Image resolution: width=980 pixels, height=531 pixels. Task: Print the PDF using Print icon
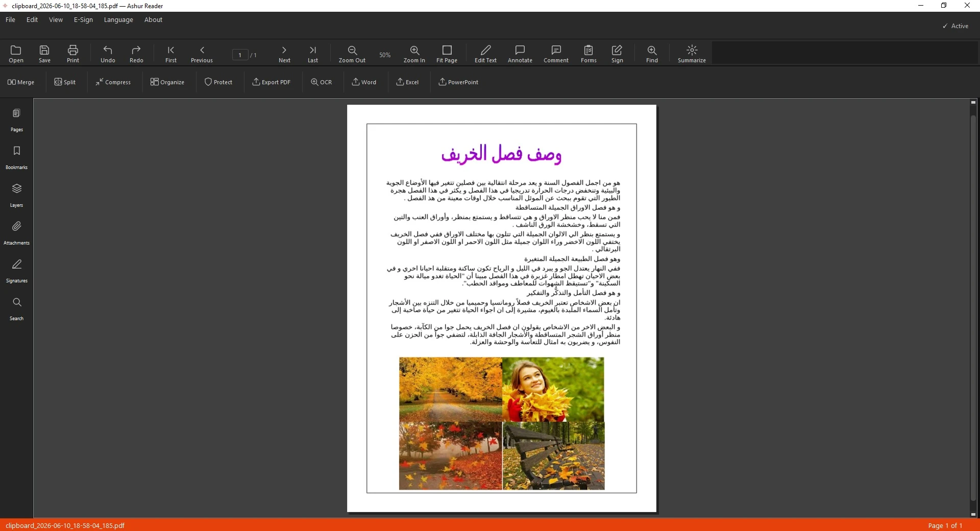(73, 54)
